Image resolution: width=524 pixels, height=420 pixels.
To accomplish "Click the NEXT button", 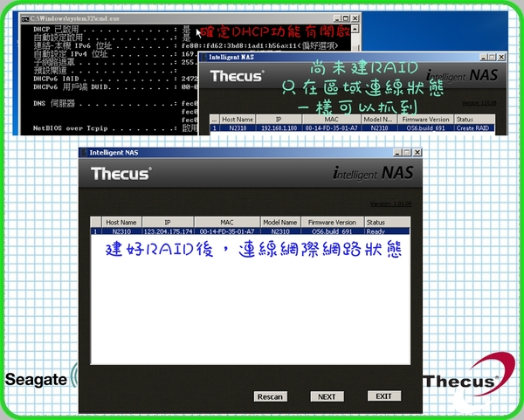I will coord(327,396).
